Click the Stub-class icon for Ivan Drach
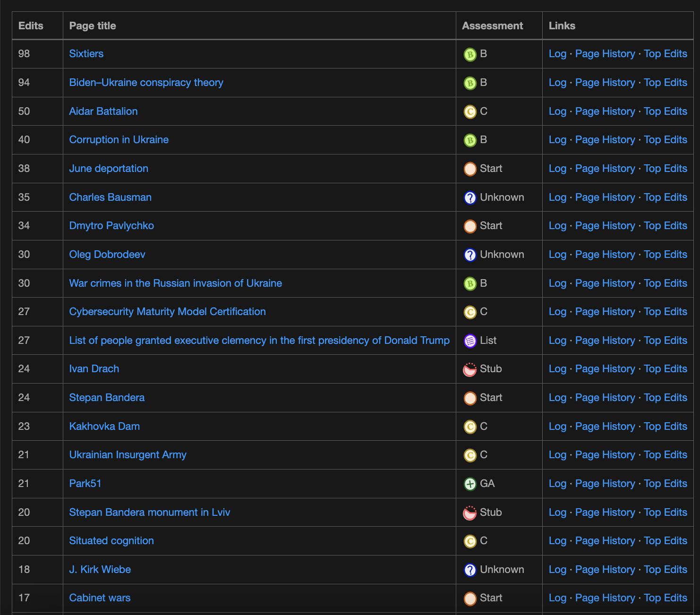 point(470,369)
